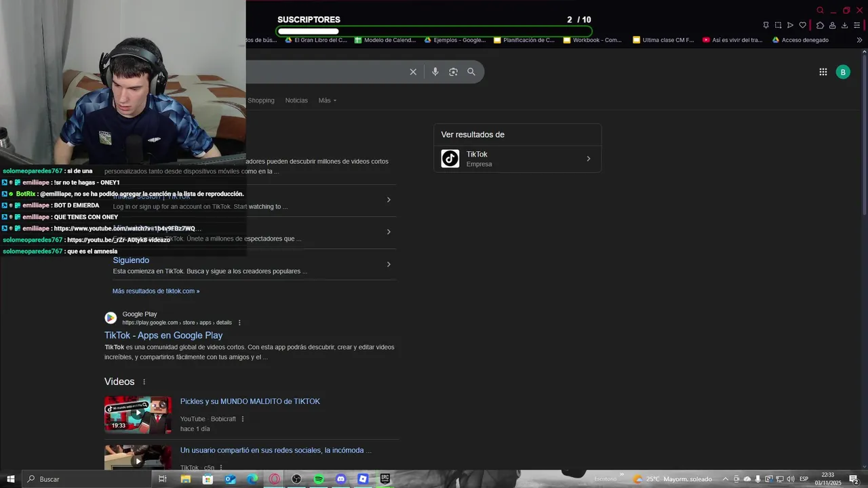
Task: Start voice search with microphone icon
Action: (x=435, y=72)
